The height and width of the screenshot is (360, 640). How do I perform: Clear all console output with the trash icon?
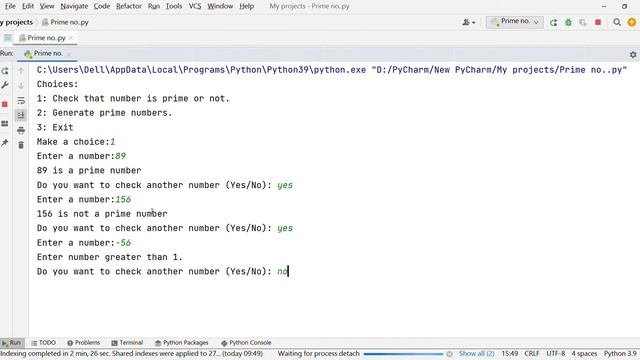pyautogui.click(x=21, y=145)
